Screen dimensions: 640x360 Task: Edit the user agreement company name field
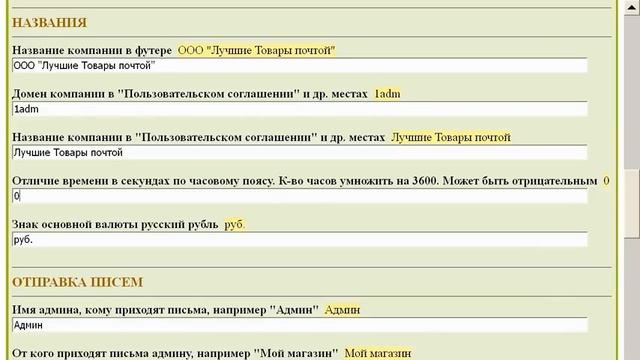coord(300,153)
